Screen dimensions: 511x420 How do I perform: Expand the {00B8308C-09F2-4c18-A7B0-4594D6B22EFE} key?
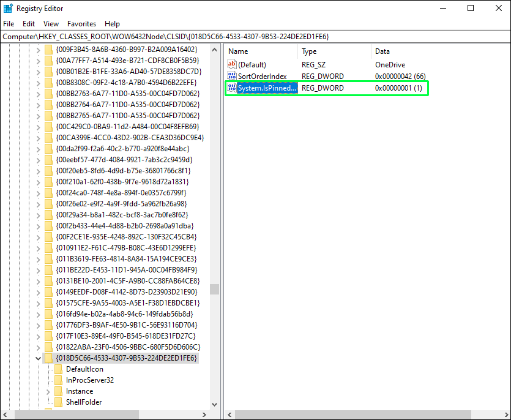38,83
